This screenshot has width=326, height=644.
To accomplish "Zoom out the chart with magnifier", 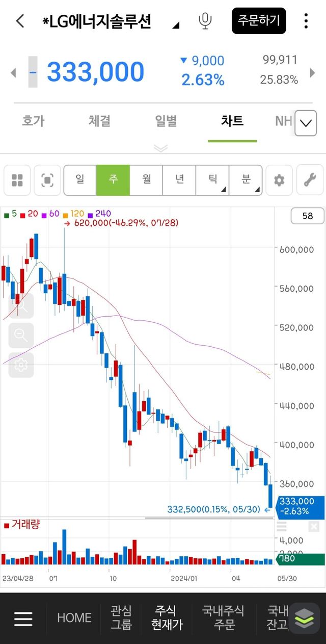I will pos(21,335).
